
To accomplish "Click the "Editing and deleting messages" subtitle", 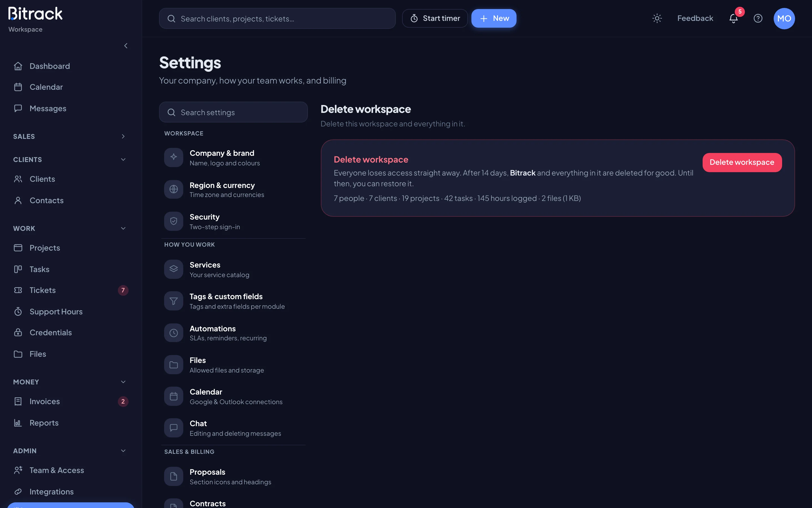I will click(235, 433).
